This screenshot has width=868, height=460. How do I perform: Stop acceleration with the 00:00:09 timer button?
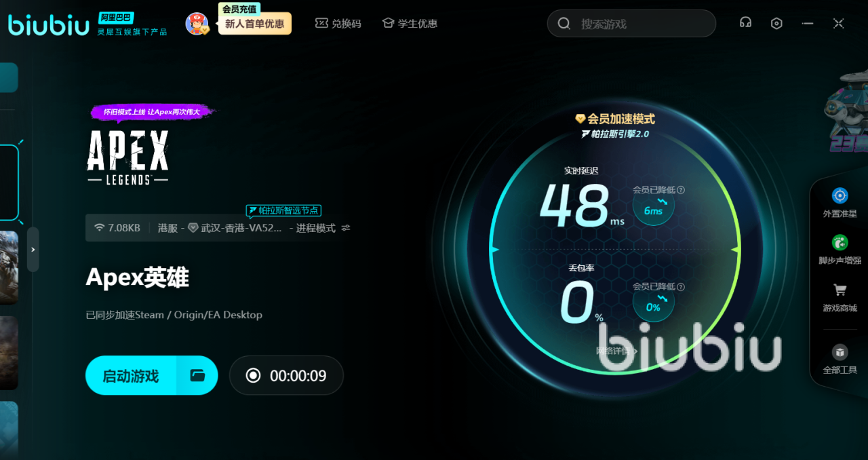pos(286,375)
